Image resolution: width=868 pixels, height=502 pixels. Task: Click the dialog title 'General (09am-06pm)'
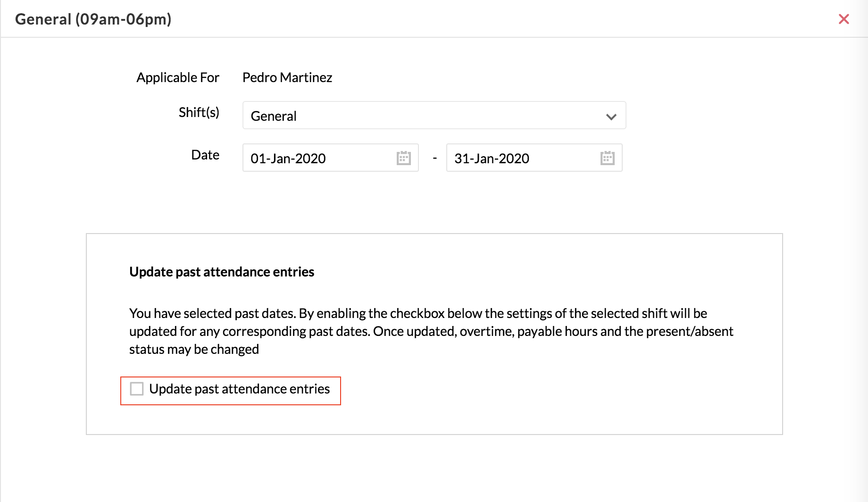coord(93,19)
